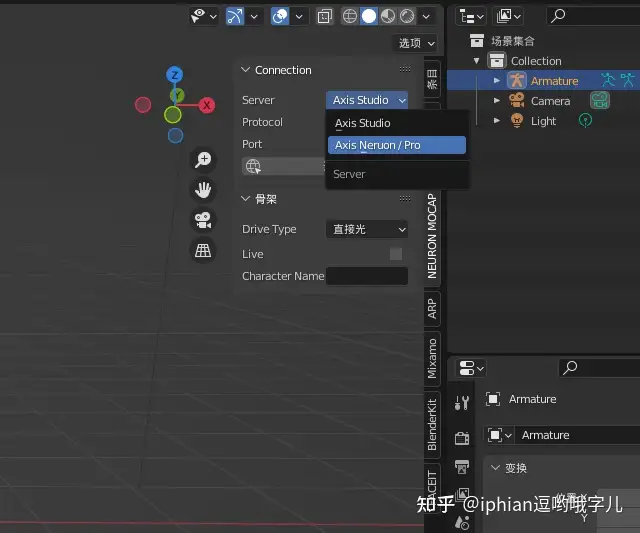Select Light in the outliner
Viewport: 640px width, 533px height.
543,121
